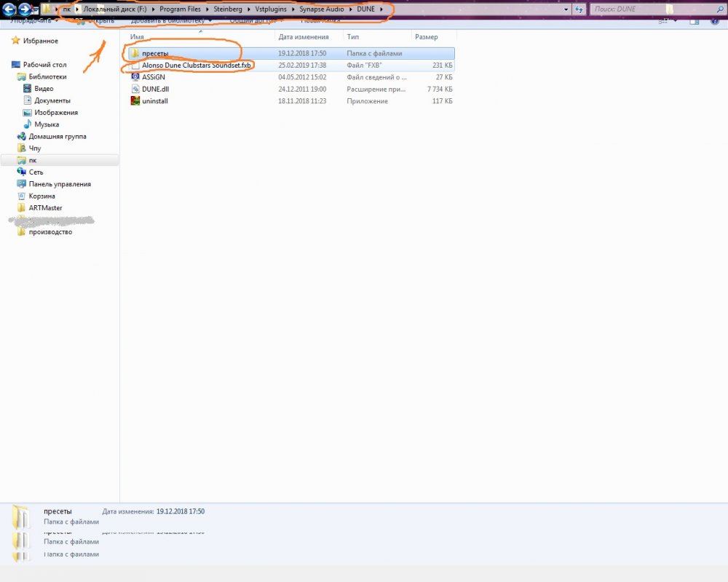The height and width of the screenshot is (582, 728).
Task: Open the 'Домашняя группа' icon
Action: 21,136
